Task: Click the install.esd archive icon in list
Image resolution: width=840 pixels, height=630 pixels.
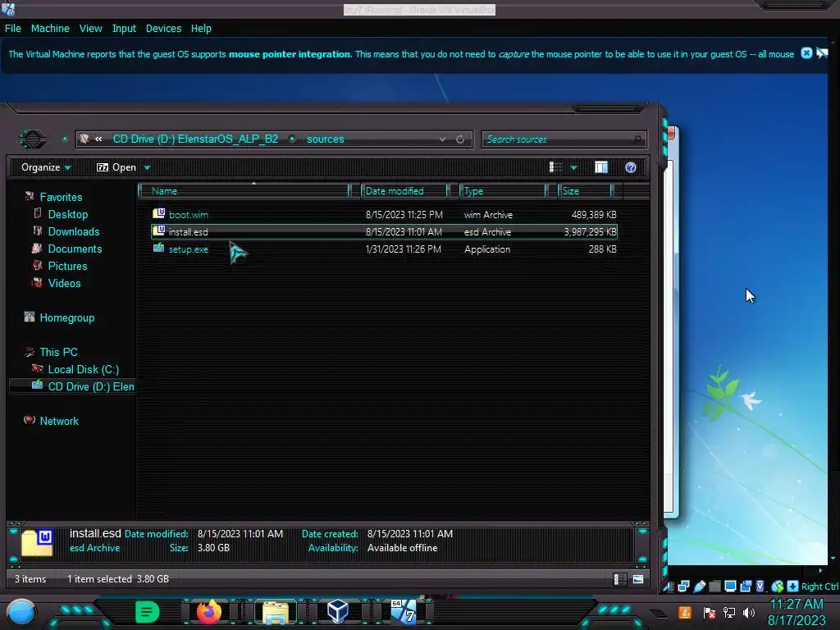Action: 158,231
